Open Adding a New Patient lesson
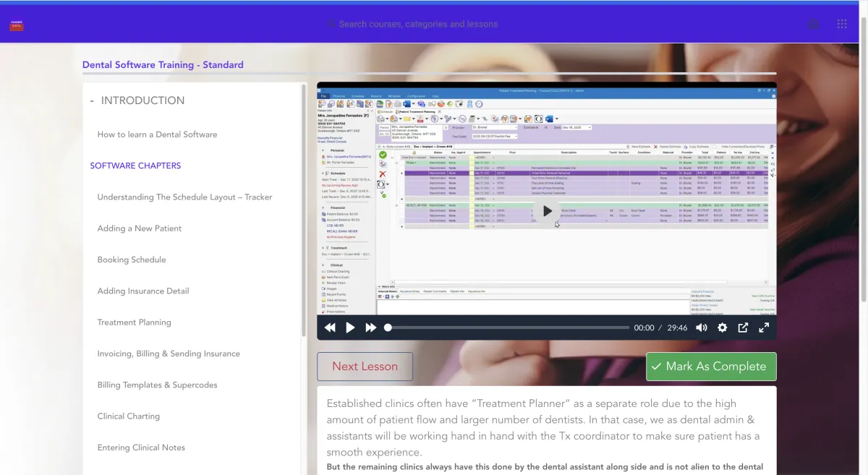 point(140,228)
